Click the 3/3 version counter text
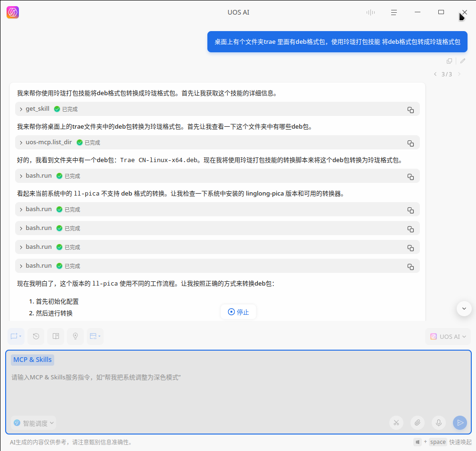 pos(447,74)
